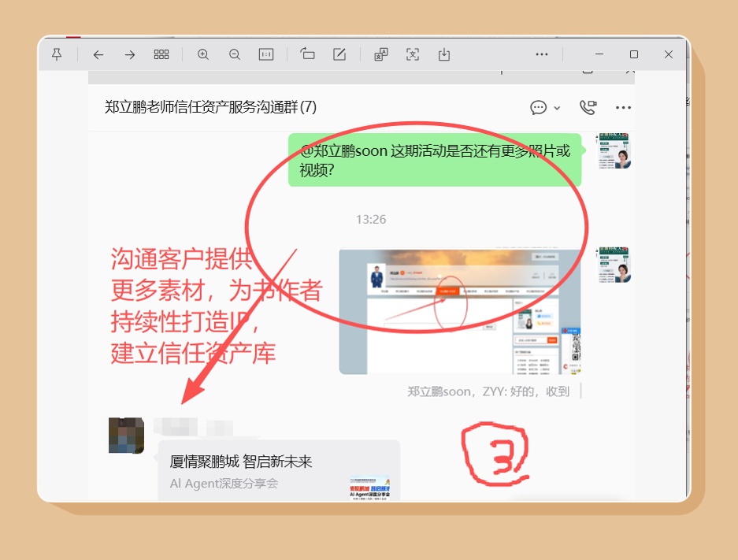Expand the chat bubble dropdown arrow
Viewport: 738px width, 560px height.
click(557, 108)
